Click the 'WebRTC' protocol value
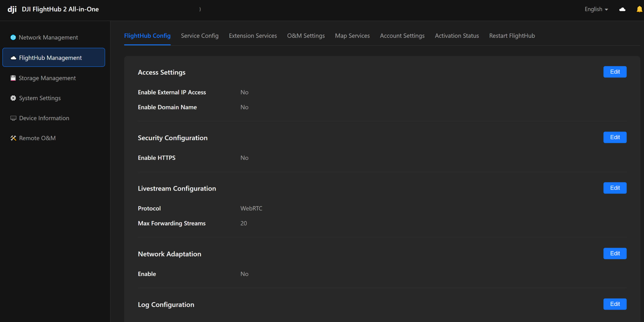This screenshot has height=322, width=644. point(251,208)
